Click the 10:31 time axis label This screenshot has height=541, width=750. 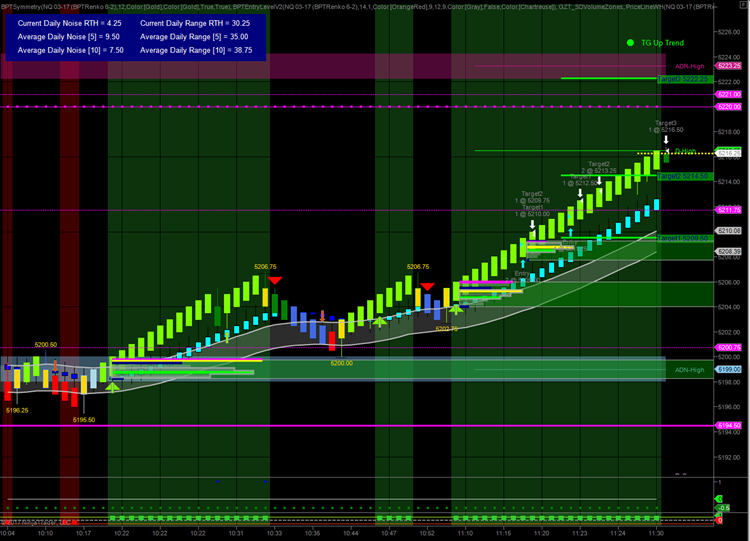pyautogui.click(x=236, y=533)
